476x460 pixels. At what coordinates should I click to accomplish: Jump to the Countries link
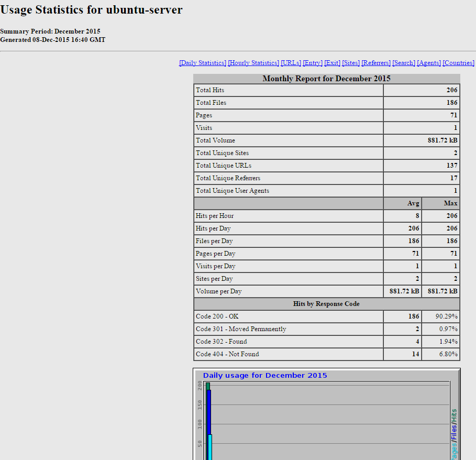pyautogui.click(x=459, y=63)
